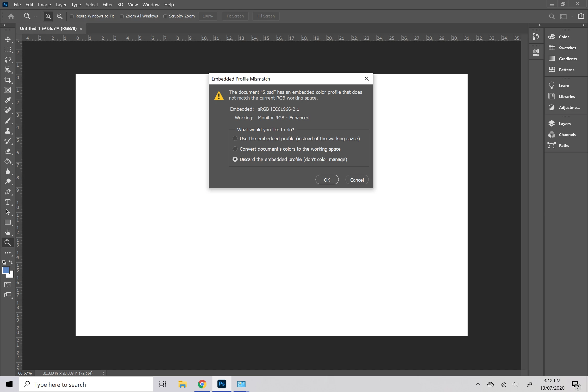Screen dimensions: 588x392
Task: Open the Filter menu
Action: [107, 5]
